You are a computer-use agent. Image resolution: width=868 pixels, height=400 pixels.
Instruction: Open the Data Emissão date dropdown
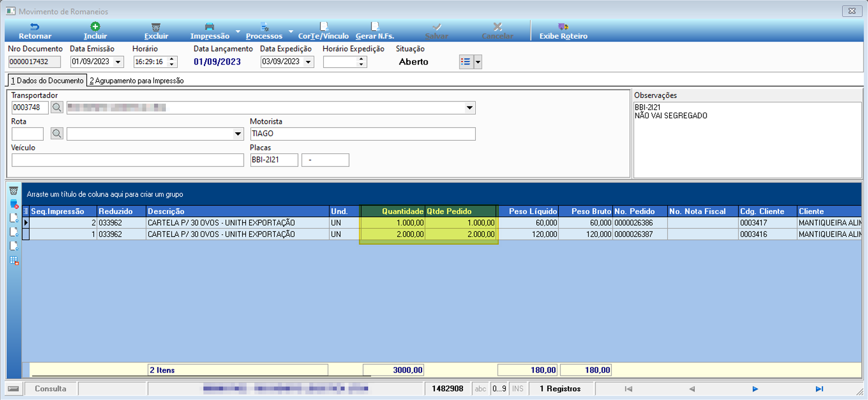tap(118, 62)
